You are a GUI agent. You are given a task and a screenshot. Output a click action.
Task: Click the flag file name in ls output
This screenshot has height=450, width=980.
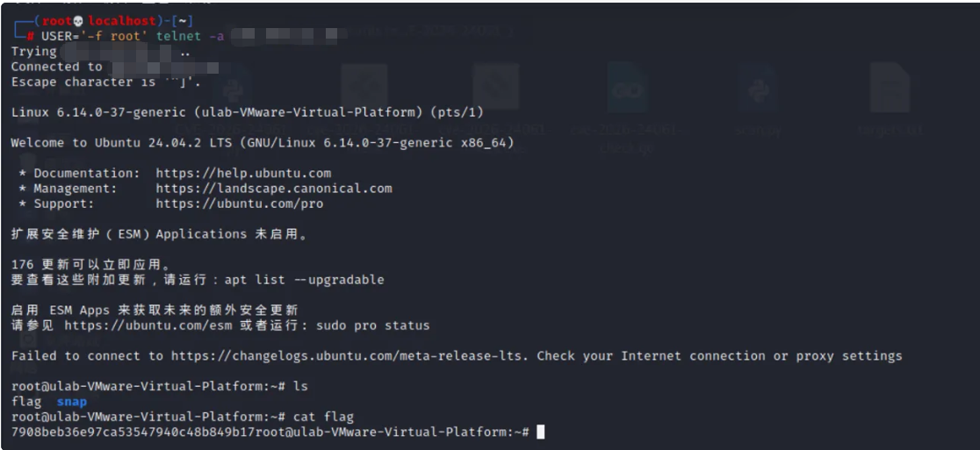click(26, 402)
